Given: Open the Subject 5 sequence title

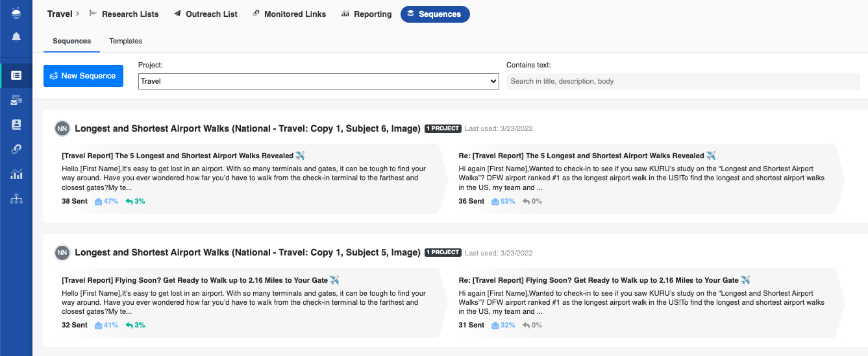Looking at the screenshot, I should point(247,252).
